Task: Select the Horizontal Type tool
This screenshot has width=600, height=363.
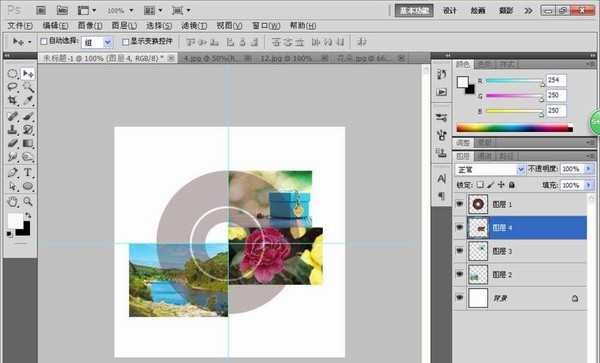Action: click(x=28, y=173)
